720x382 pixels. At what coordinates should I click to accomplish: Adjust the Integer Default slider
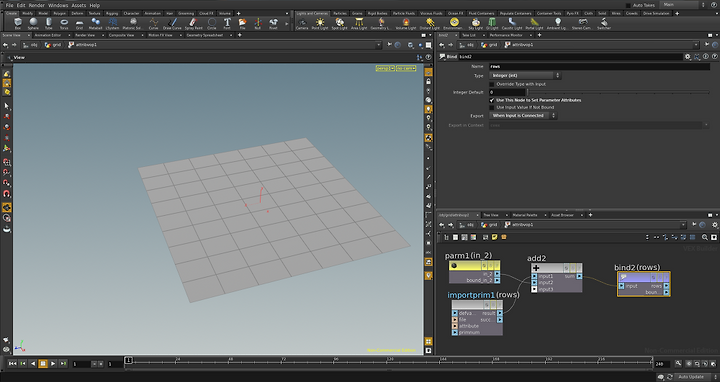click(619, 92)
